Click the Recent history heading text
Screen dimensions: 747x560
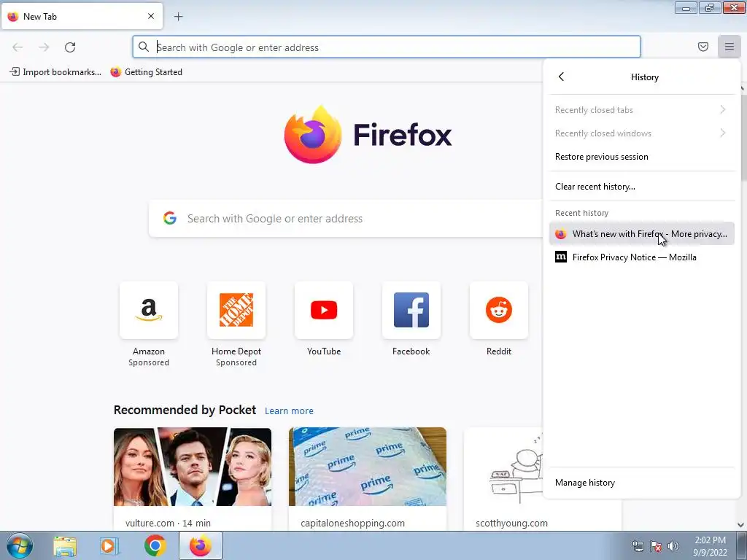581,213
